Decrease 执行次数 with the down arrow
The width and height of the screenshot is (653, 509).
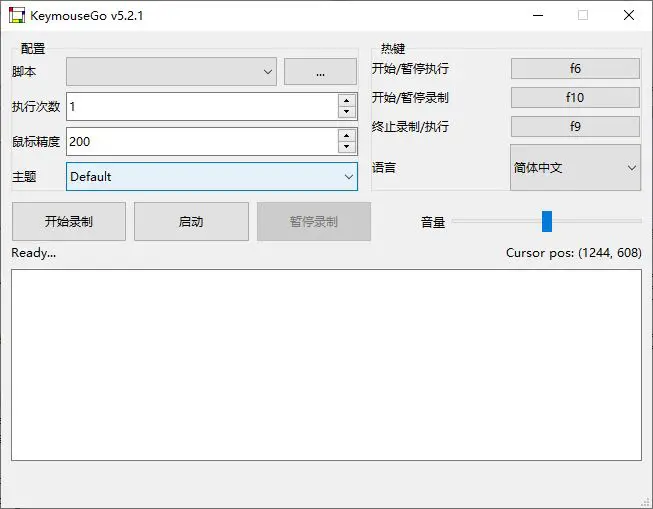coord(346,112)
